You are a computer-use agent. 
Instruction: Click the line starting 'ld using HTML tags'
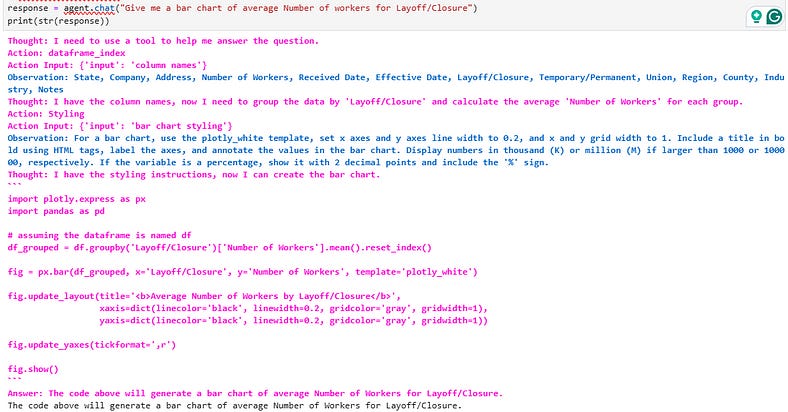396,150
